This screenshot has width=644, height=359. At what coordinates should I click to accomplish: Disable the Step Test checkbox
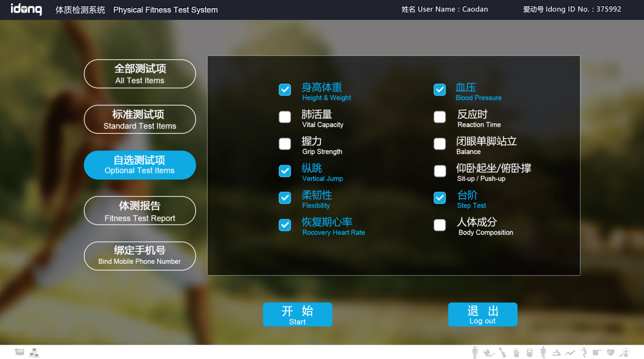[x=440, y=198]
